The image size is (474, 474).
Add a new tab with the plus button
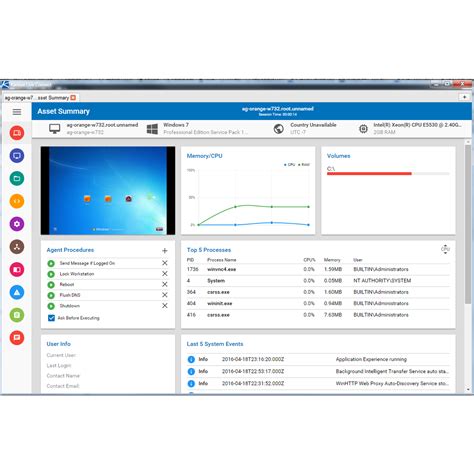coord(464,97)
